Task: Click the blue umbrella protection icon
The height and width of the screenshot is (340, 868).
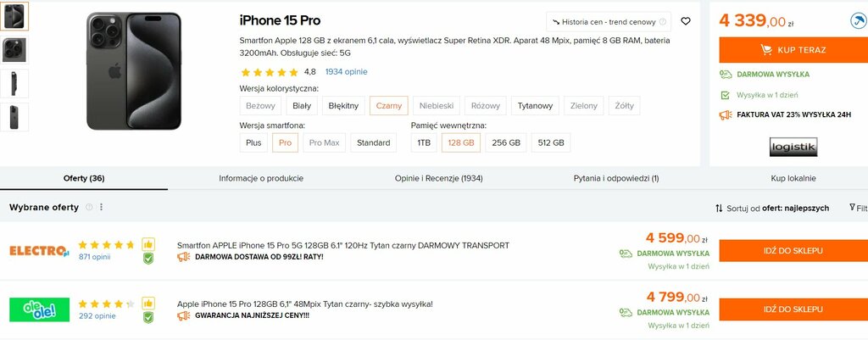Action: pyautogui.click(x=858, y=21)
